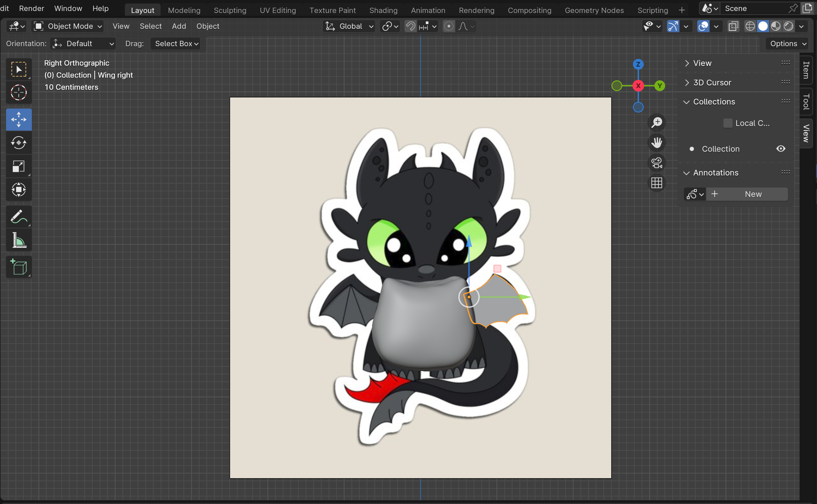Viewport: 817px width, 504px height.
Task: Open the pivot point dropdown
Action: pyautogui.click(x=390, y=26)
